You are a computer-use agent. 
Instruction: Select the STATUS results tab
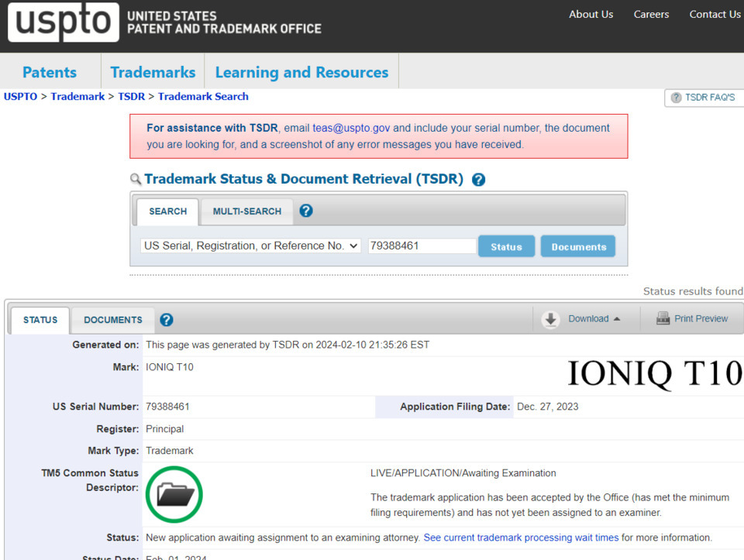[x=40, y=320]
